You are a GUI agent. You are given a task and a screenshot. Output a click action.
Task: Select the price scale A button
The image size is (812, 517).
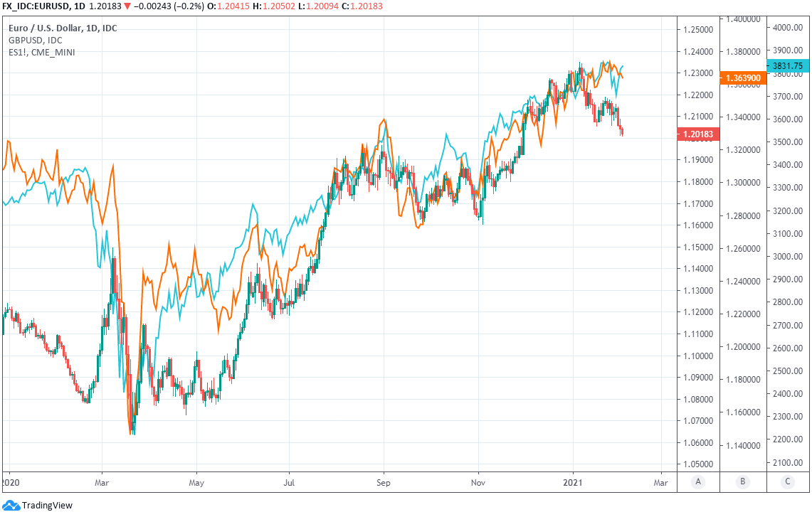698,482
